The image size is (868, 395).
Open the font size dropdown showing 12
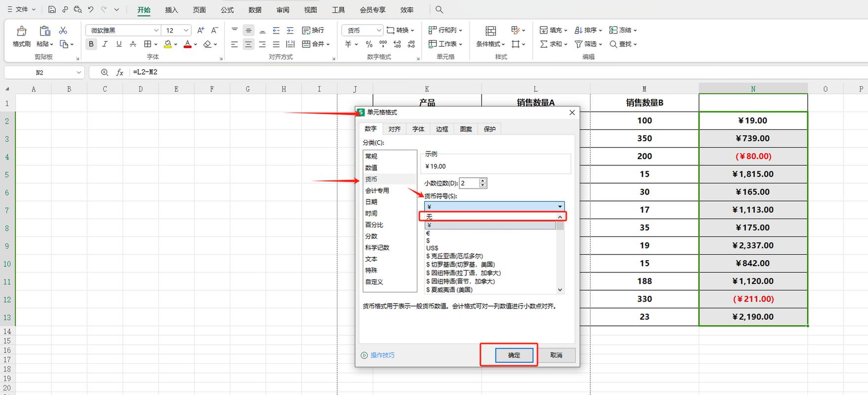pos(186,30)
